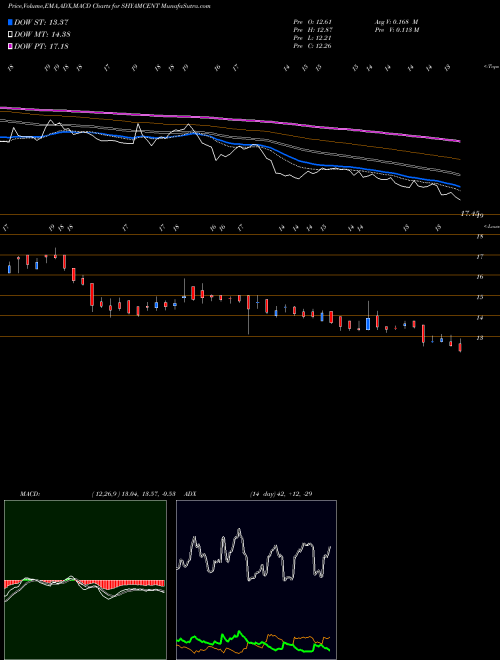Viewport: 500px width, 660px height.
Task: Click the Pre H: 12.87 value
Action: (312, 30)
